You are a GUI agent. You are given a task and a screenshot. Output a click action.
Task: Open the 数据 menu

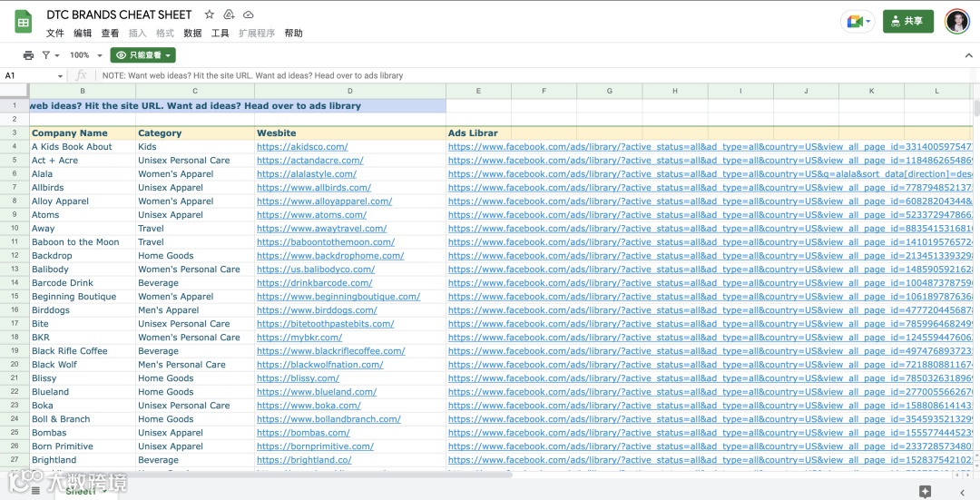point(192,34)
